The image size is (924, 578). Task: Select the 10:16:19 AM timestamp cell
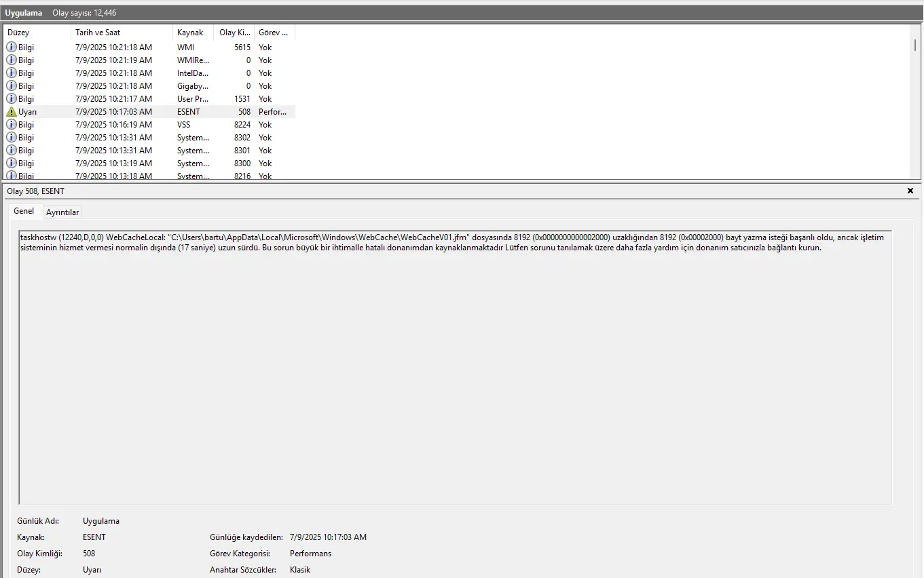(x=113, y=125)
